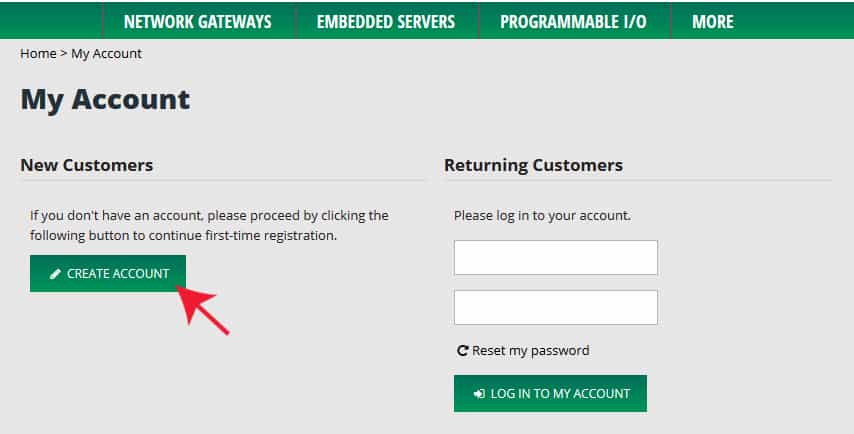The height and width of the screenshot is (434, 854).
Task: Click the large My Account page heading
Action: 105,100
